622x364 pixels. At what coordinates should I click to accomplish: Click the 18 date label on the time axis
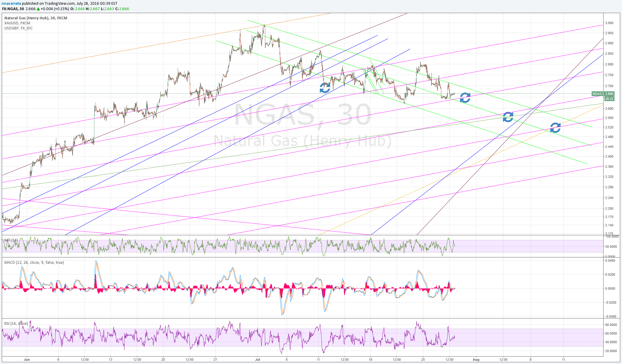(x=370, y=360)
